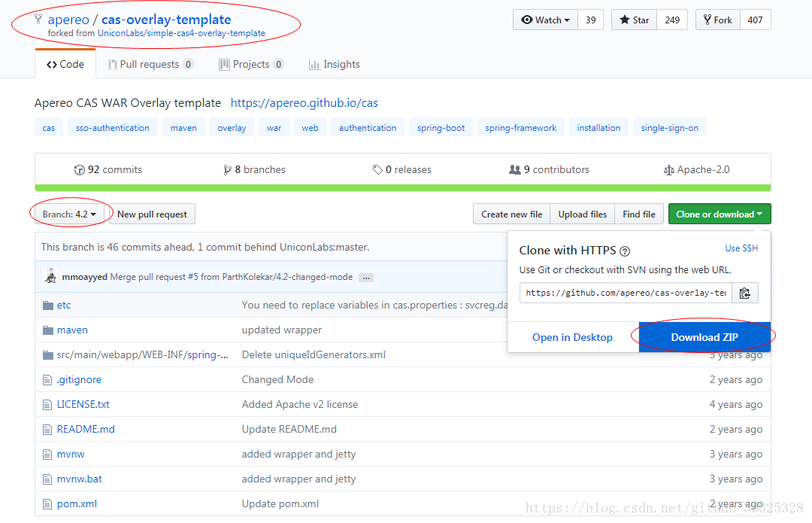Select the HTTPS clone URL field
812x523 pixels.
point(626,293)
